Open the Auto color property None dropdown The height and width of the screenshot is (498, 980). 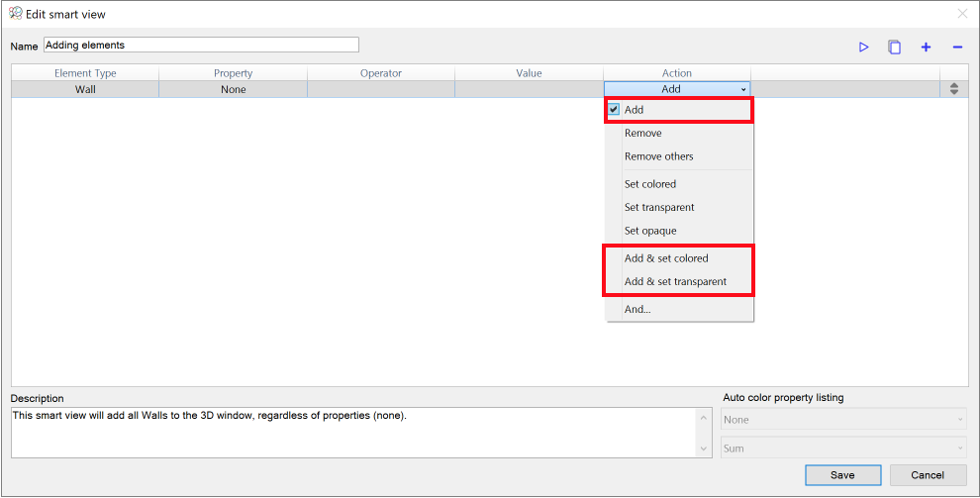click(843, 419)
